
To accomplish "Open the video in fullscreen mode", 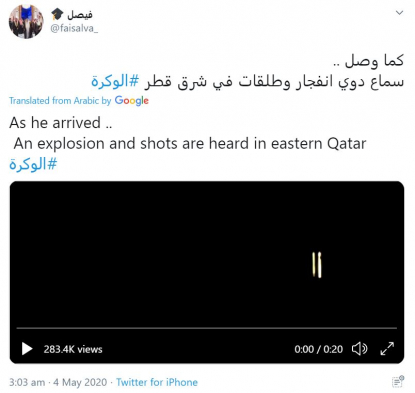I will (387, 349).
